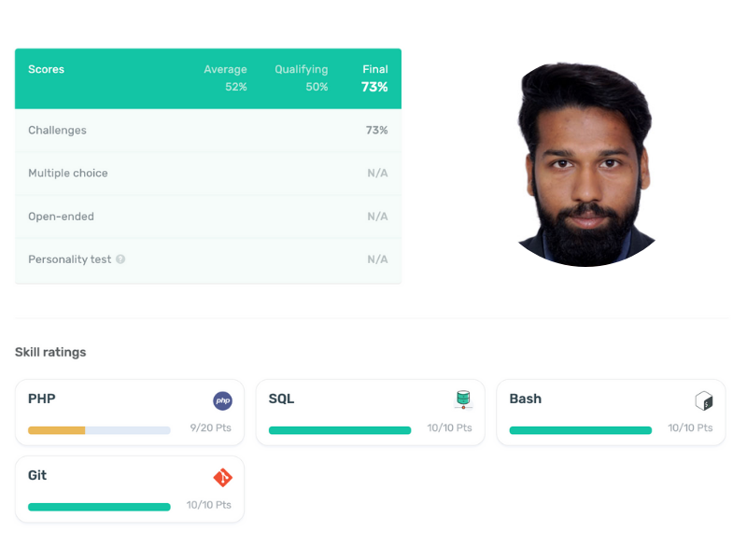
Task: Click the PHP skill progress bar
Action: [99, 430]
